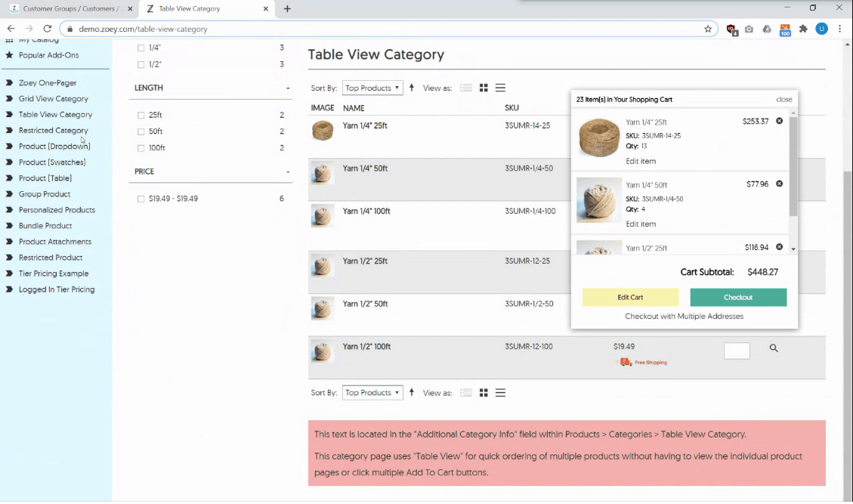This screenshot has width=853, height=504.
Task: Close the shopping cart popup
Action: click(784, 100)
